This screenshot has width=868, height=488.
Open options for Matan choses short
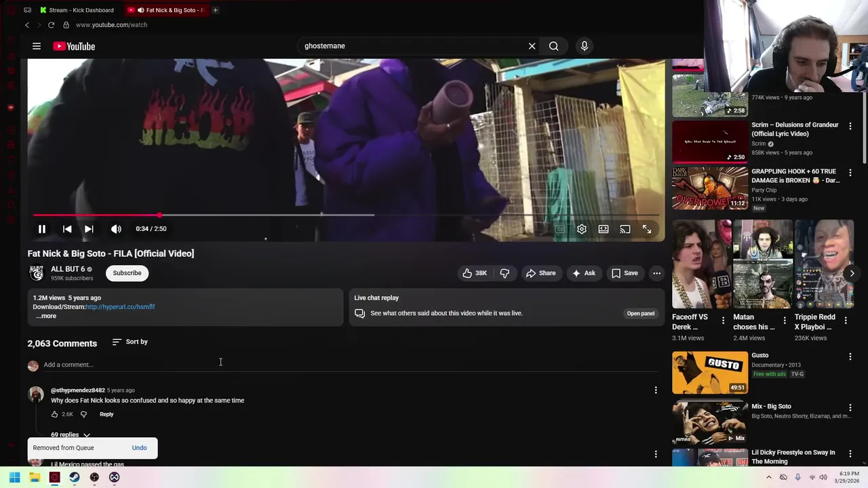pyautogui.click(x=785, y=321)
